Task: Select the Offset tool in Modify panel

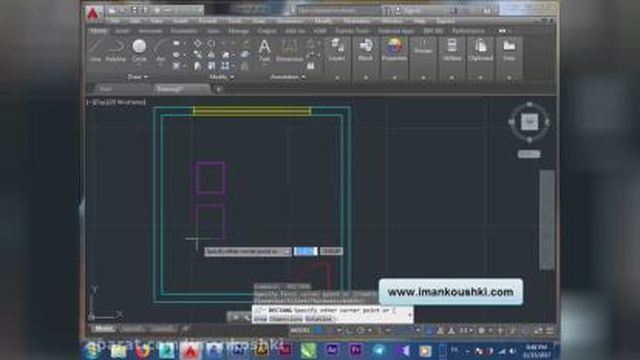Action: (244, 66)
